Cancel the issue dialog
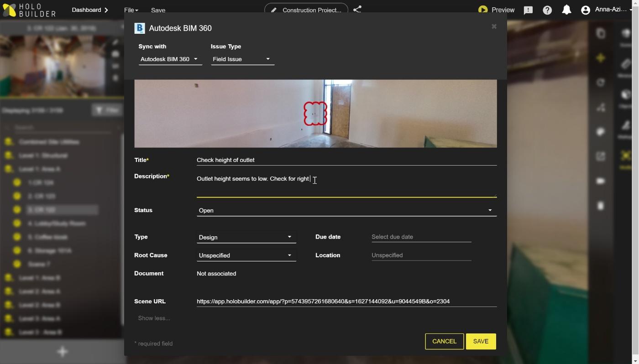Image resolution: width=639 pixels, height=364 pixels. point(444,342)
